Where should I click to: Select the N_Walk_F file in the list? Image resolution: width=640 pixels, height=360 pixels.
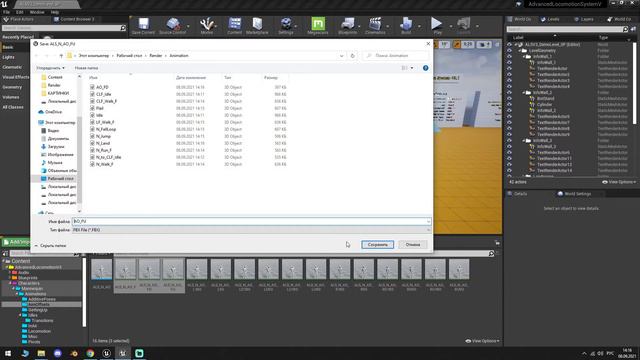point(104,164)
